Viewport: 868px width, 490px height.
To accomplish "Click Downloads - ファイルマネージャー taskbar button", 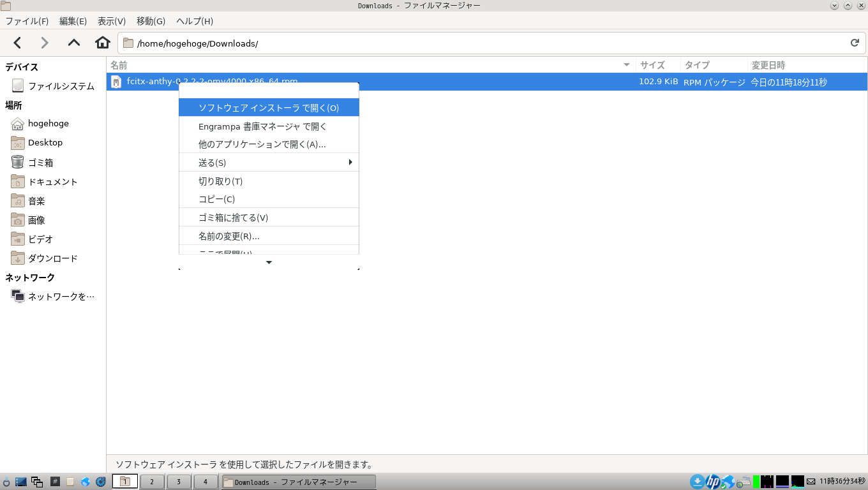I will pos(298,482).
